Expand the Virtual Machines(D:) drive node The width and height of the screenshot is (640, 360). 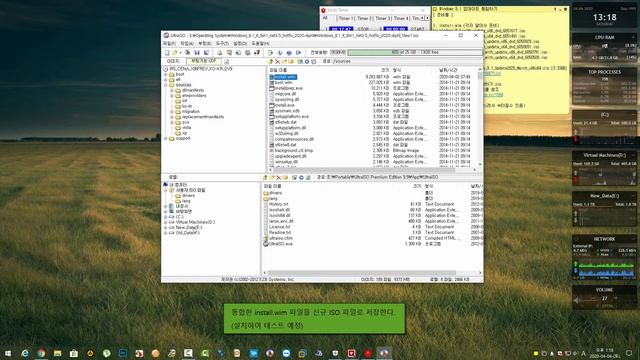tap(166, 222)
